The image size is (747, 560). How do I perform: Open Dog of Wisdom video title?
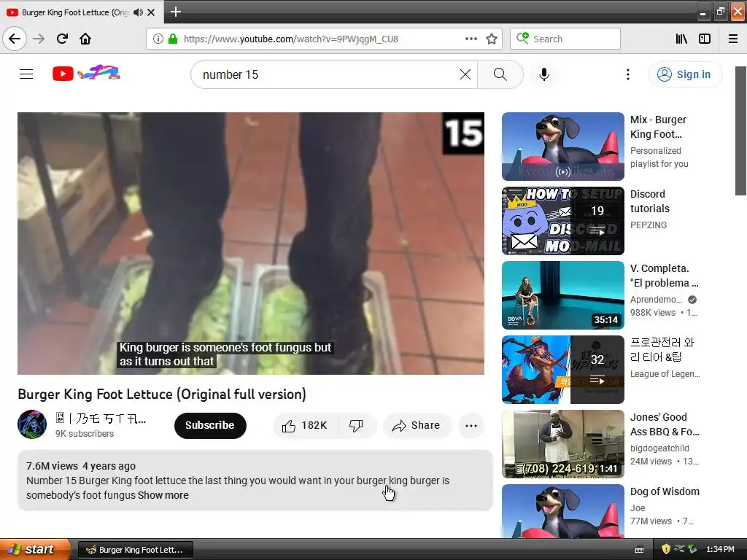coord(665,491)
